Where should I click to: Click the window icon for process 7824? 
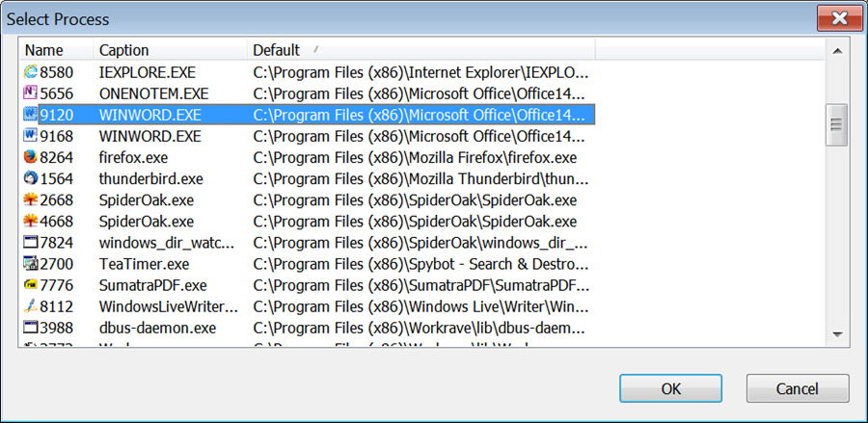click(x=31, y=242)
